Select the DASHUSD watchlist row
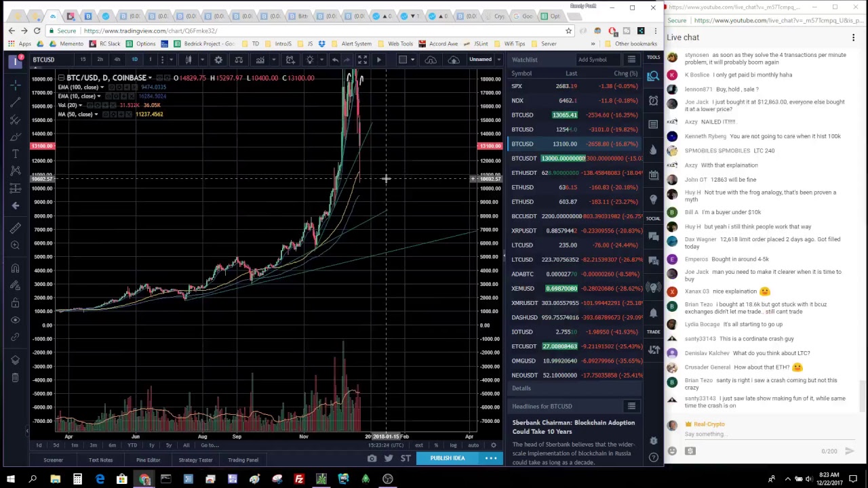 (x=575, y=317)
